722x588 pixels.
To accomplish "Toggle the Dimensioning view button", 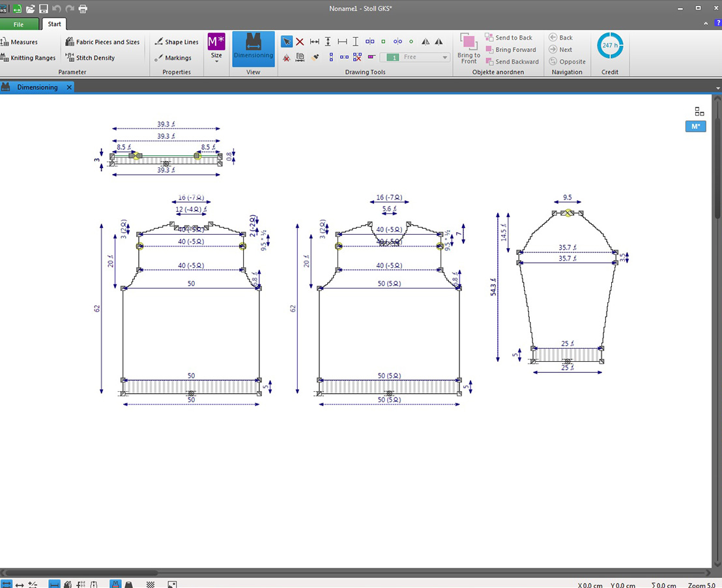I will (253, 48).
